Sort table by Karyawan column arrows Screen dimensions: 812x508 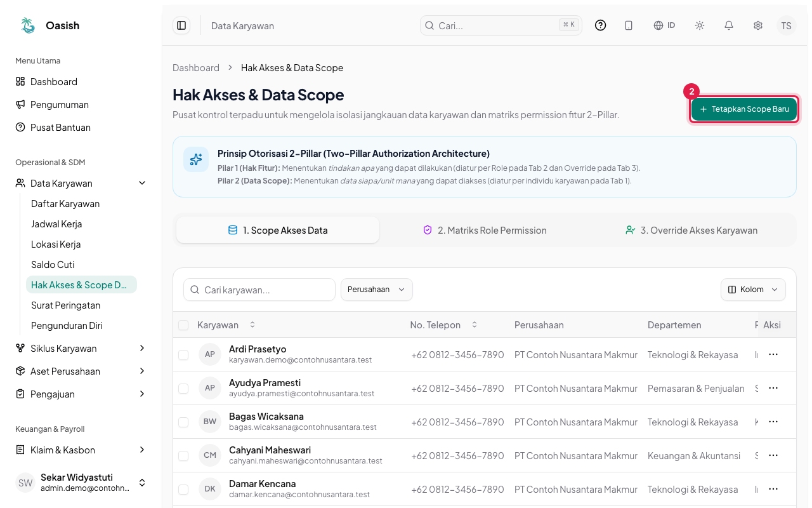[252, 325]
